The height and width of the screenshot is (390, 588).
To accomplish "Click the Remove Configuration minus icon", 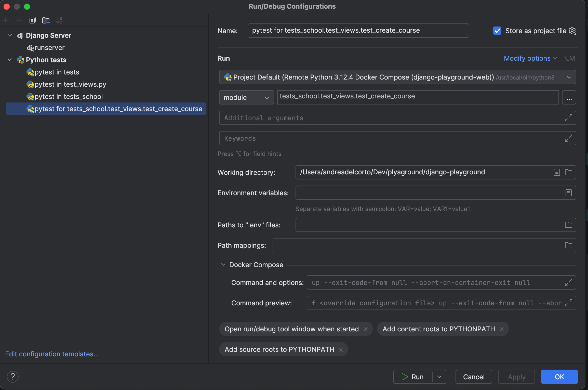I will click(x=19, y=20).
